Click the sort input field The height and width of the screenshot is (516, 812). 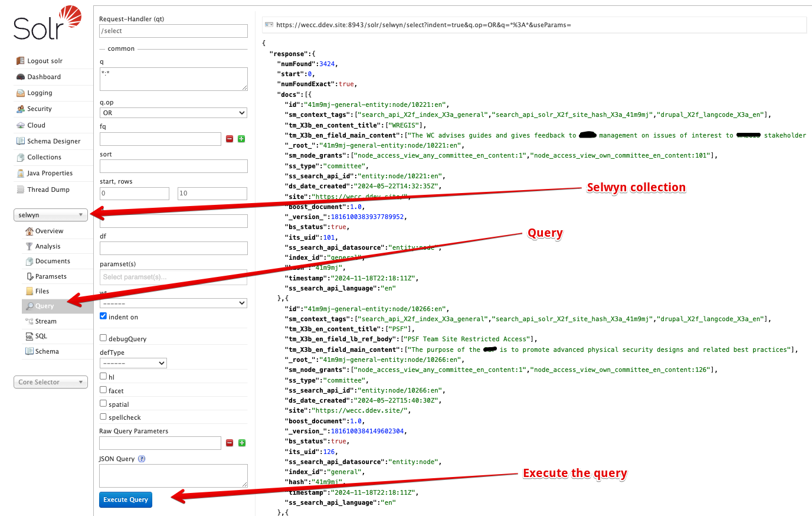point(173,166)
